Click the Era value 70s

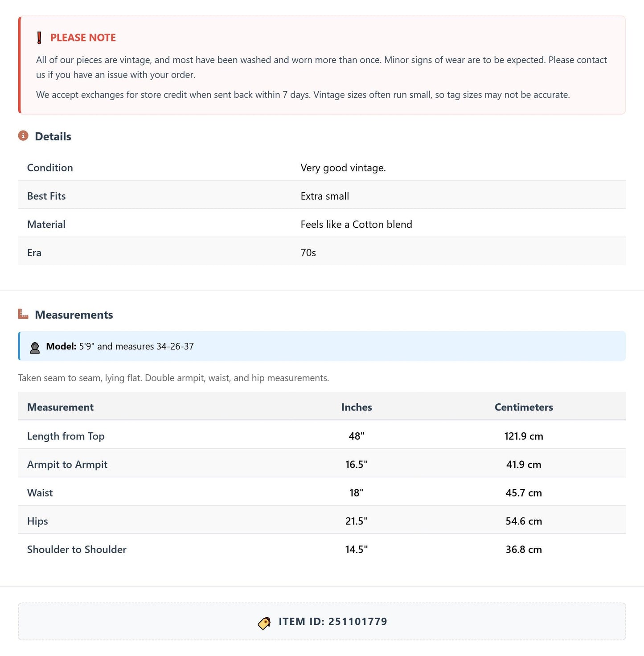[x=308, y=253]
